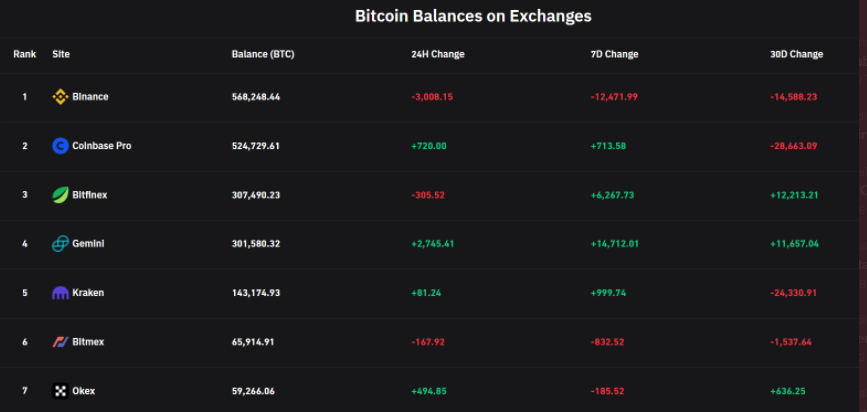Sort by Balance (BTC) column header
The width and height of the screenshot is (867, 412).
click(x=263, y=54)
